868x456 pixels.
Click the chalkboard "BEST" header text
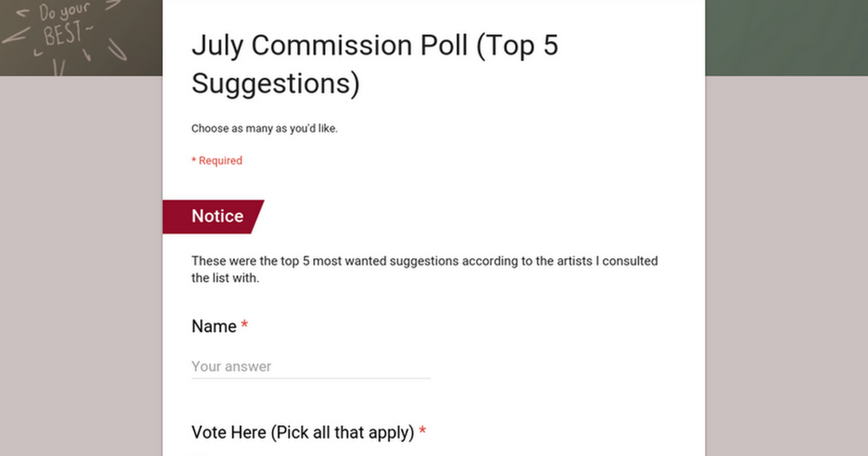coord(63,35)
